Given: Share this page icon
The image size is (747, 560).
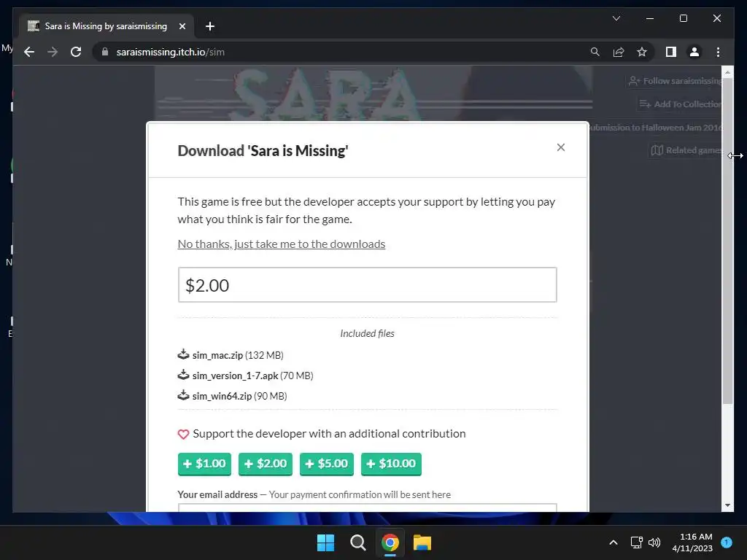Looking at the screenshot, I should pos(619,52).
